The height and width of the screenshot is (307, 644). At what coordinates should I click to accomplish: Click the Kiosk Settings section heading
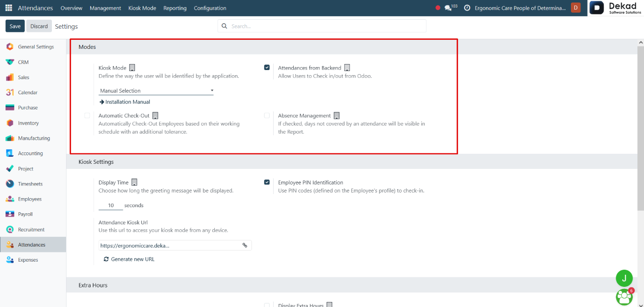pyautogui.click(x=96, y=162)
